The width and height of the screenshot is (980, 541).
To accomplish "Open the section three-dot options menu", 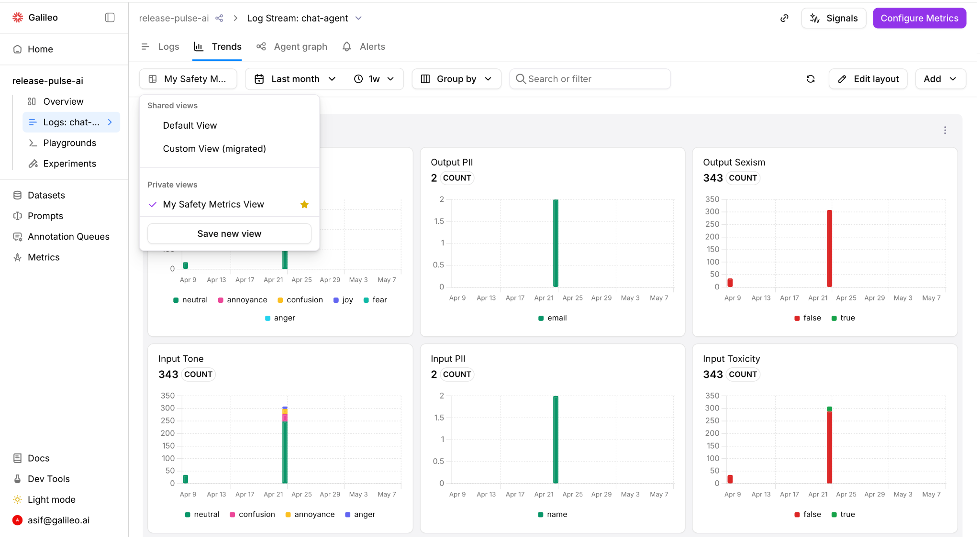I will [x=945, y=130].
